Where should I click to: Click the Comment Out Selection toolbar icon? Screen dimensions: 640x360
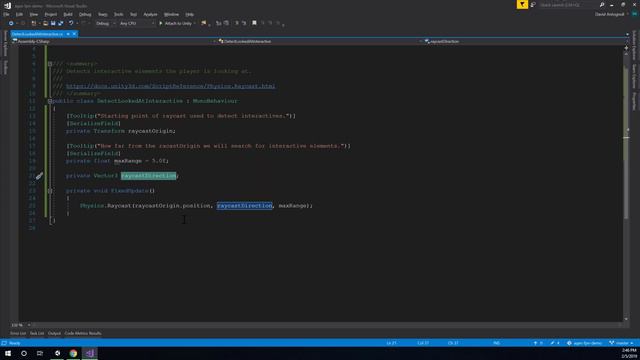(x=219, y=23)
